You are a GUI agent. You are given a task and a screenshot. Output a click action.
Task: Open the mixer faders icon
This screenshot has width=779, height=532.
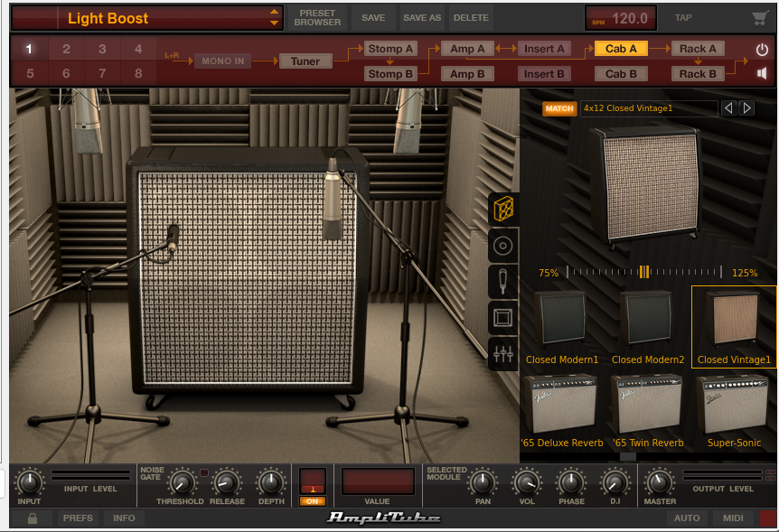click(x=503, y=354)
